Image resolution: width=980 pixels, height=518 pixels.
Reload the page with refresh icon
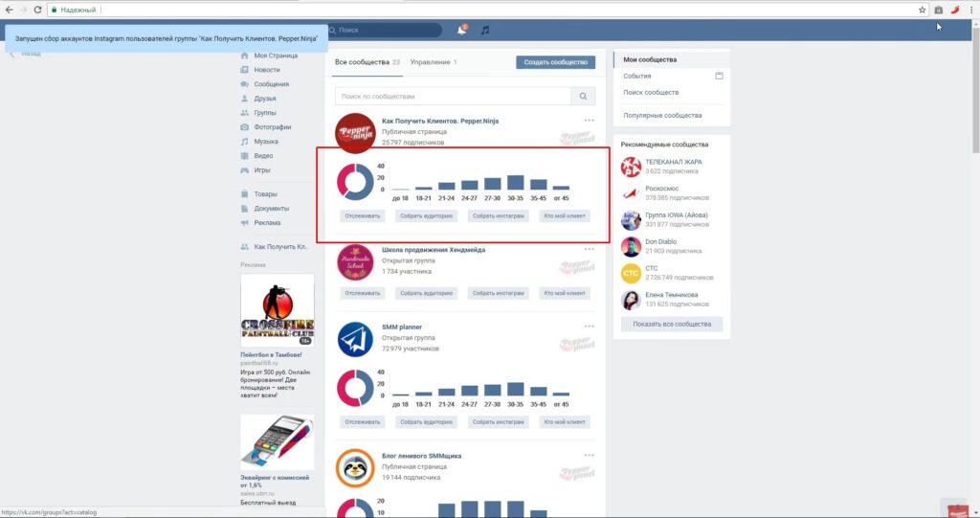pyautogui.click(x=37, y=10)
